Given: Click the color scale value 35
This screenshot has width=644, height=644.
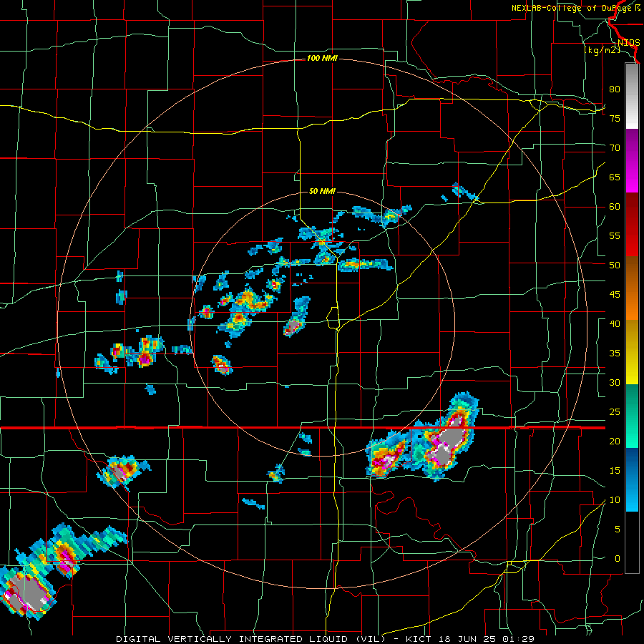Looking at the screenshot, I should click(x=615, y=353).
